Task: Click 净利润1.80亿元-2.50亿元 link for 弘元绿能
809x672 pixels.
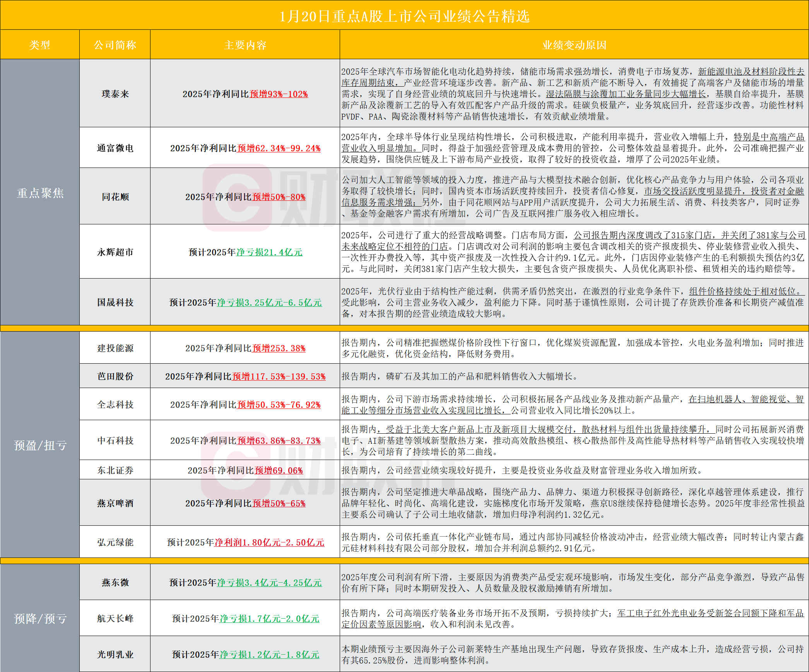Action: pos(269,542)
